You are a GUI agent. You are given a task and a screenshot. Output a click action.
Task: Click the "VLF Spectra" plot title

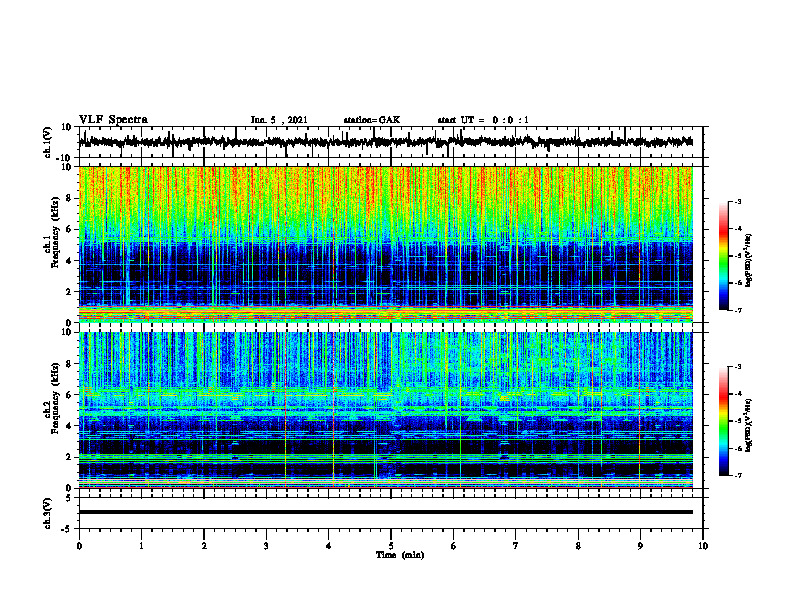[x=113, y=120]
